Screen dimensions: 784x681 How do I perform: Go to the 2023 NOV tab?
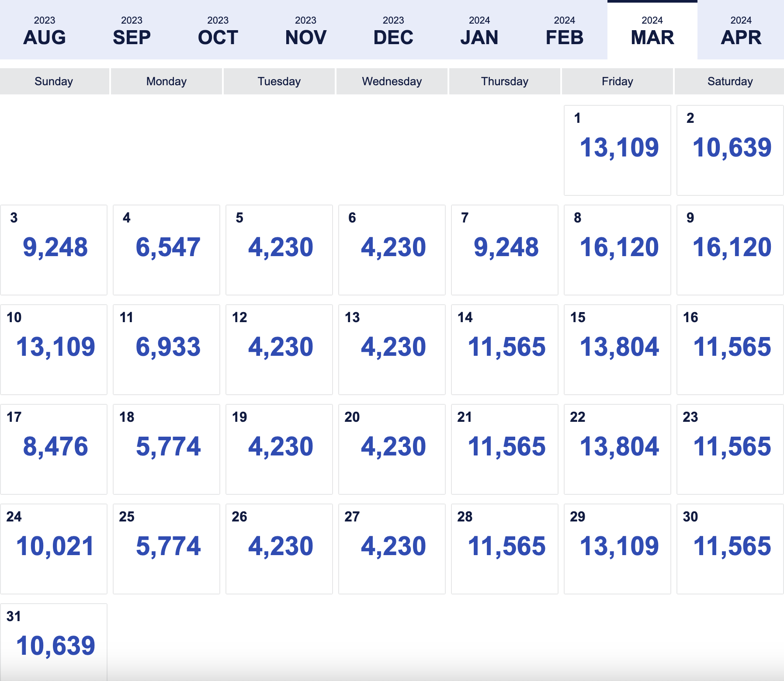(305, 30)
